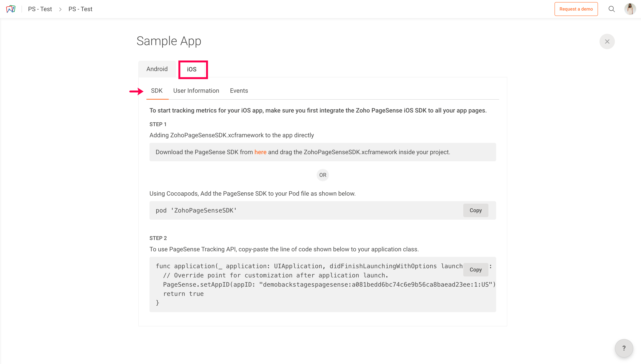Click the Sample App heading
The height and width of the screenshot is (364, 641).
click(169, 41)
